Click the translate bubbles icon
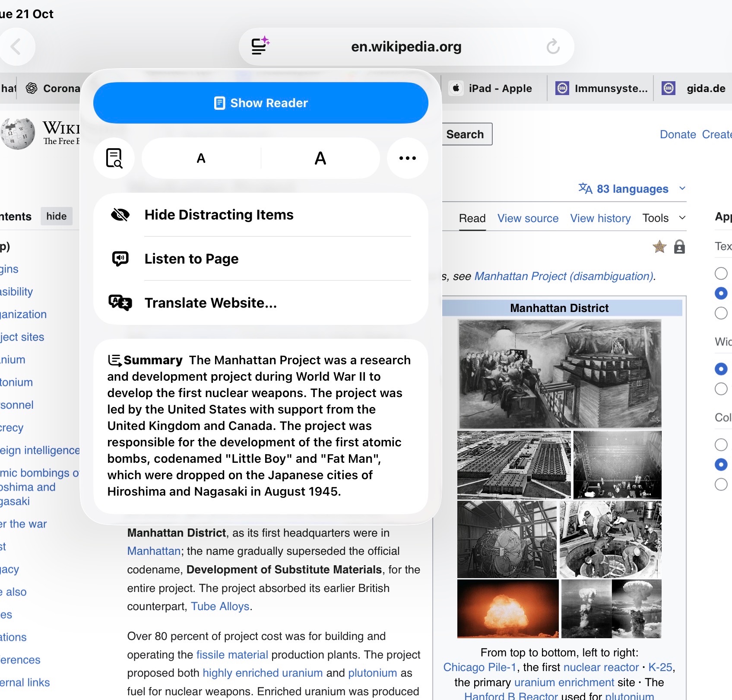Viewport: 732px width, 700px height. pyautogui.click(x=120, y=303)
